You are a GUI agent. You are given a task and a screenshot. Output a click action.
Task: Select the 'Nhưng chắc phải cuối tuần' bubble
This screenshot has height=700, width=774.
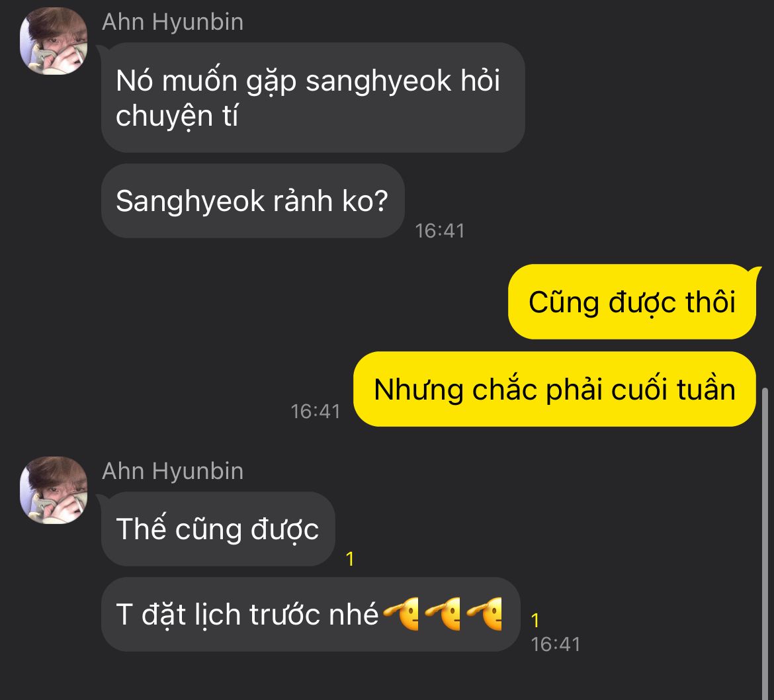click(555, 389)
